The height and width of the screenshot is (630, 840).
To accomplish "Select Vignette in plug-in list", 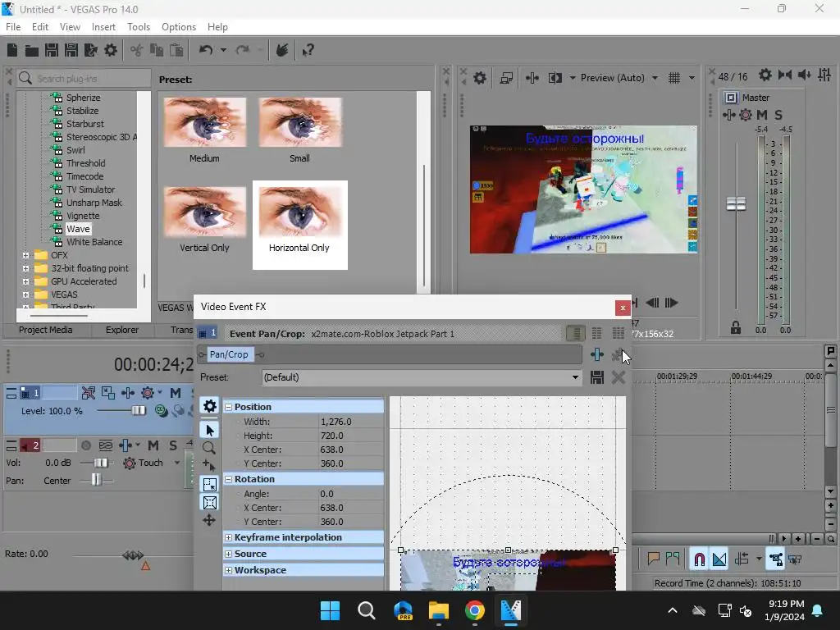I will [83, 216].
